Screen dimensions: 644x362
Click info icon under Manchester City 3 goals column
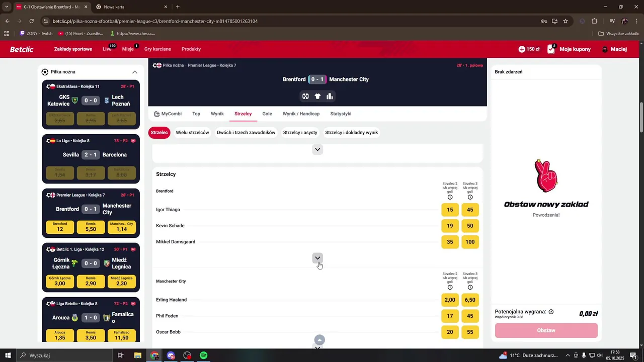point(470,288)
